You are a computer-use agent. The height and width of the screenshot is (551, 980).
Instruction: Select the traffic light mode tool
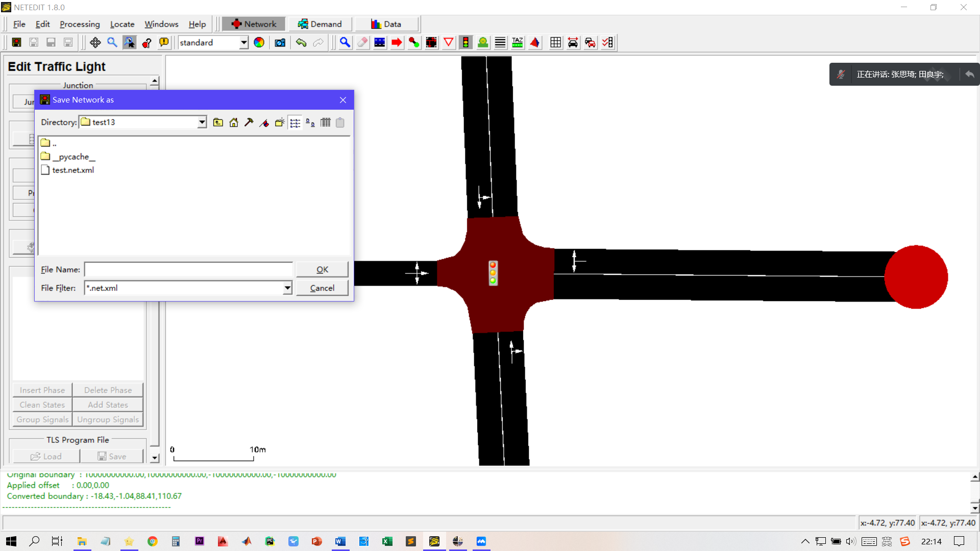tap(466, 42)
